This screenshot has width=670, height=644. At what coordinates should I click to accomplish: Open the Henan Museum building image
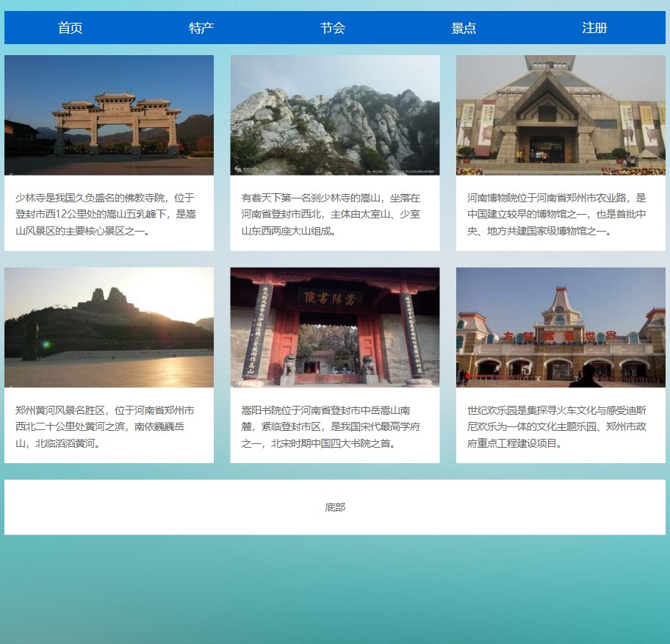(x=561, y=115)
